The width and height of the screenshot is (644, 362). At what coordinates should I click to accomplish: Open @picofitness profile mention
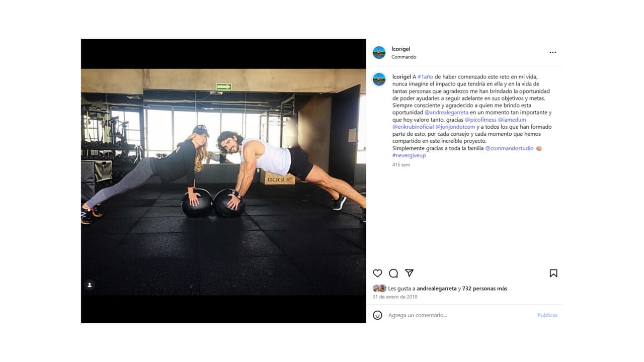480,120
